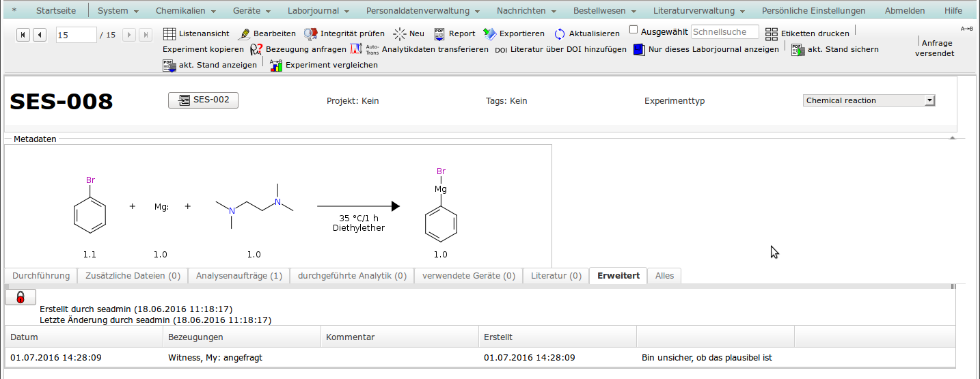Toggle the Ausgewählt checkbox
The width and height of the screenshot is (980, 379).
pyautogui.click(x=634, y=30)
